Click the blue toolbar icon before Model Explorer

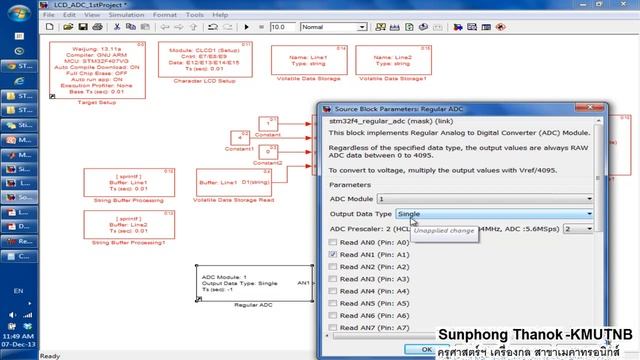pos(458,27)
